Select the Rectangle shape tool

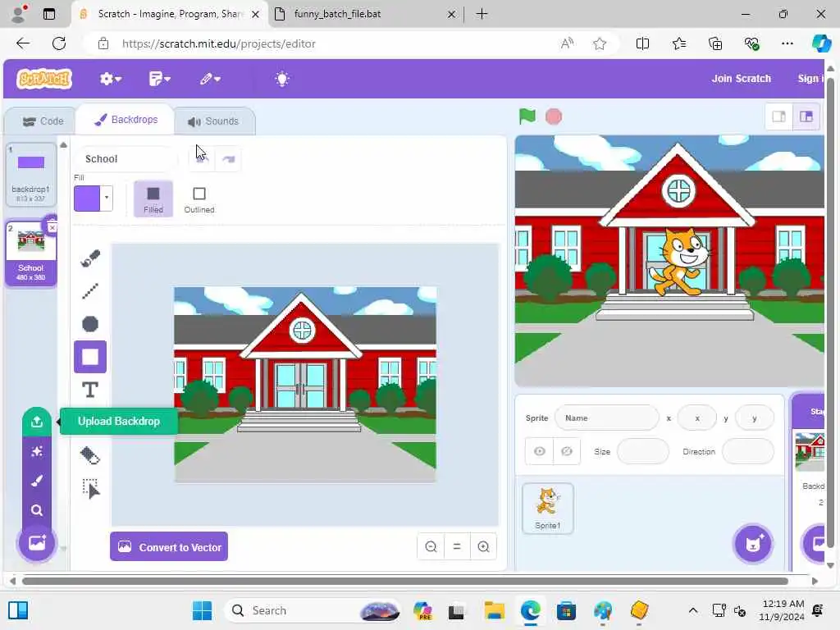(90, 357)
